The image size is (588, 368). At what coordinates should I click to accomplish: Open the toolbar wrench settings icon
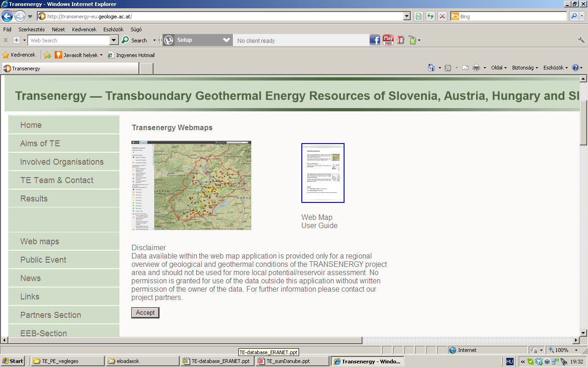tap(581, 40)
